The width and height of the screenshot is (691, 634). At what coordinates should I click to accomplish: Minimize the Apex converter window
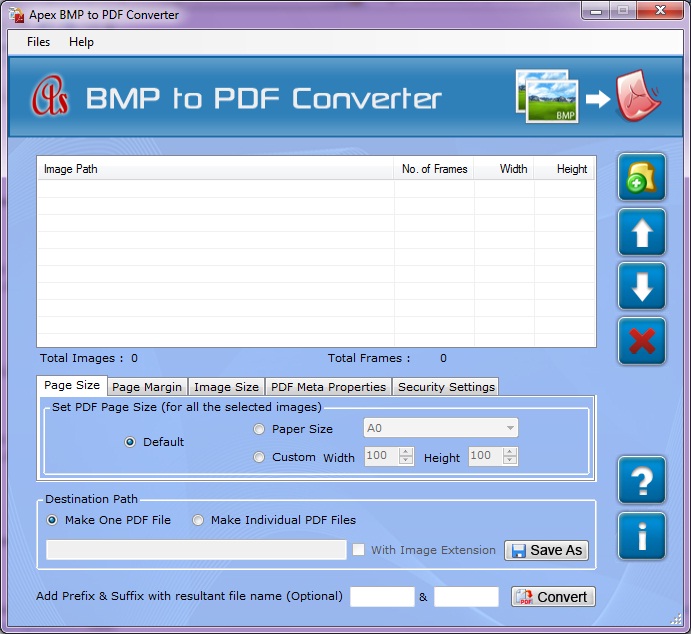point(596,11)
